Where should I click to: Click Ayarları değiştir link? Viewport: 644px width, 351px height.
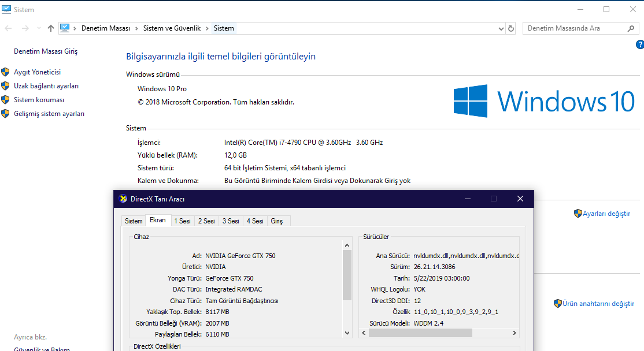click(606, 214)
